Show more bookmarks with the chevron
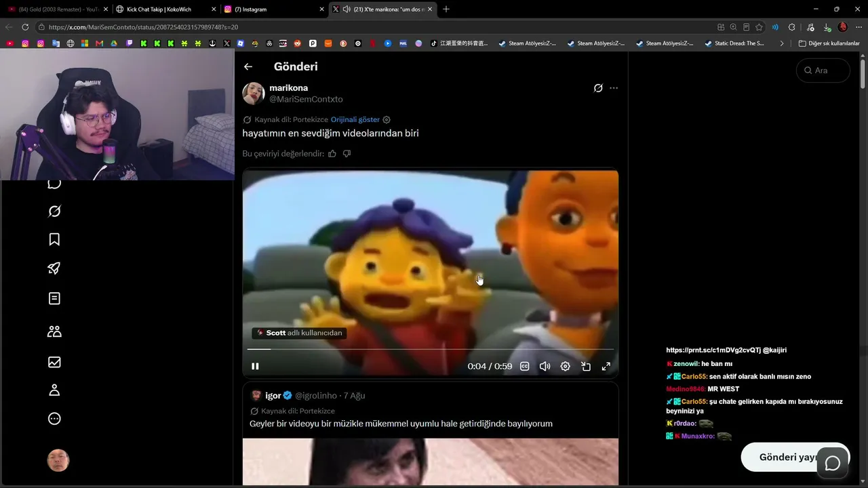 pos(782,43)
